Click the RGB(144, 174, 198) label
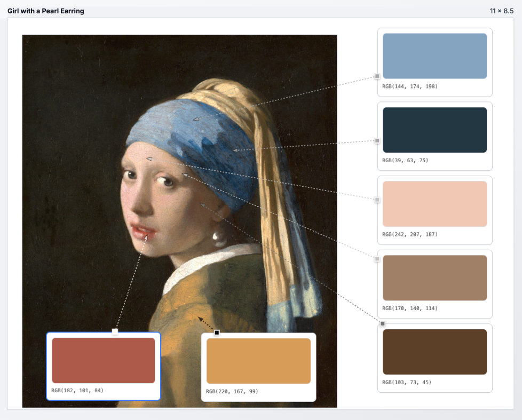 409,86
